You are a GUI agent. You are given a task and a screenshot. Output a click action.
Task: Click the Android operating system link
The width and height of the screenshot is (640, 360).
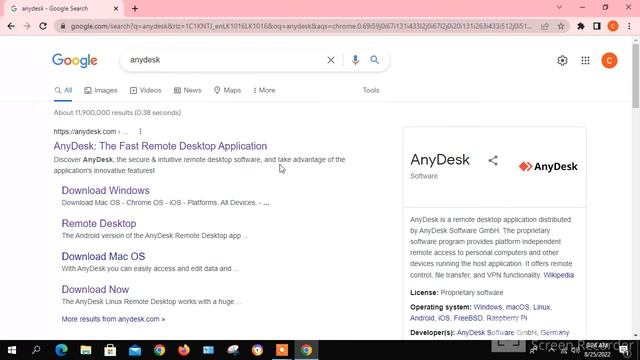pyautogui.click(x=422, y=318)
